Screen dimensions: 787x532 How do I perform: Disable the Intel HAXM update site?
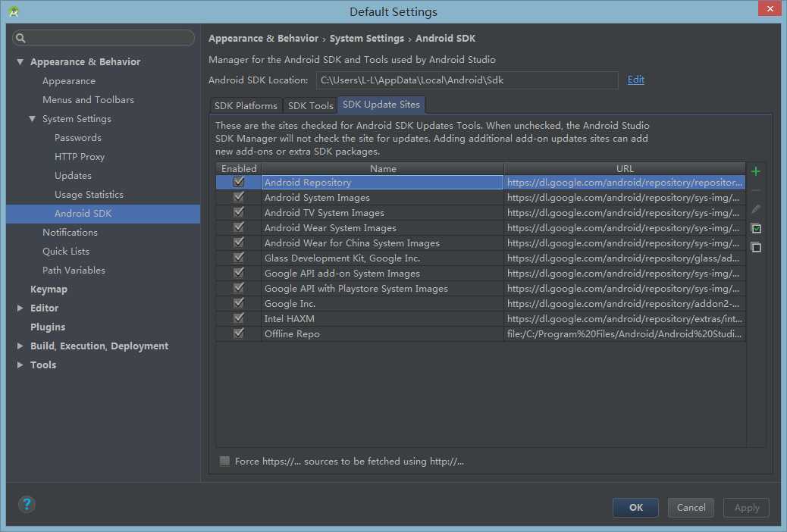pos(239,318)
